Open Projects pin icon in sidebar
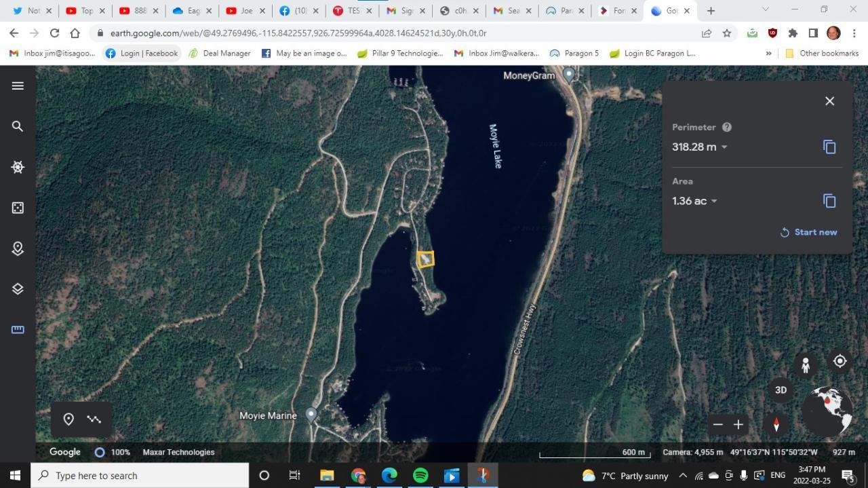The height and width of the screenshot is (488, 868). point(18,248)
